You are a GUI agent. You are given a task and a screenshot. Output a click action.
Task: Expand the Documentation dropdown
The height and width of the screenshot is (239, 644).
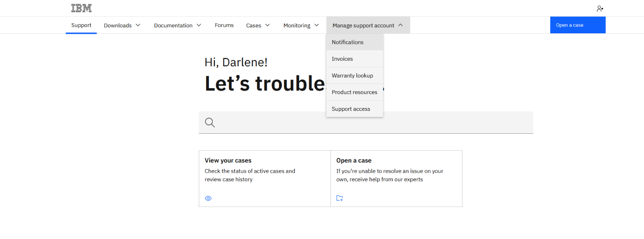(178, 25)
